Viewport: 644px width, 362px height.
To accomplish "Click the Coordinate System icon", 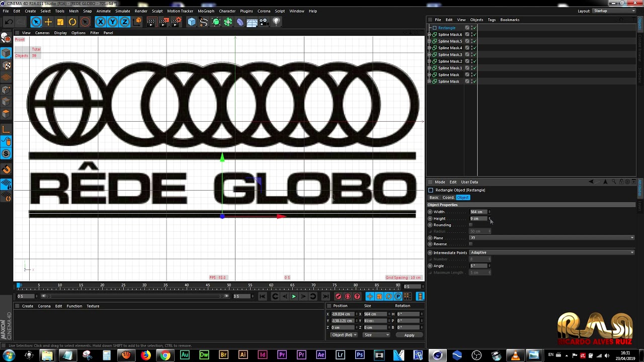I will pos(137,22).
